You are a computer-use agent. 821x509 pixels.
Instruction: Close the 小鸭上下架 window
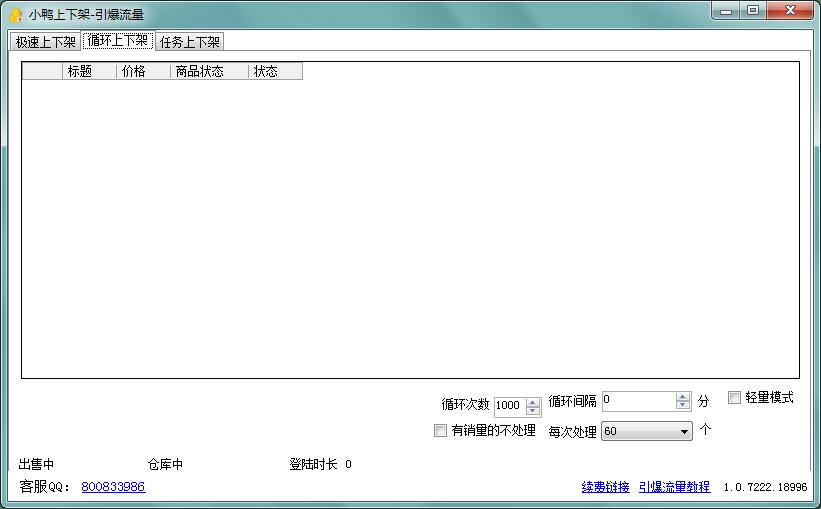pos(791,11)
